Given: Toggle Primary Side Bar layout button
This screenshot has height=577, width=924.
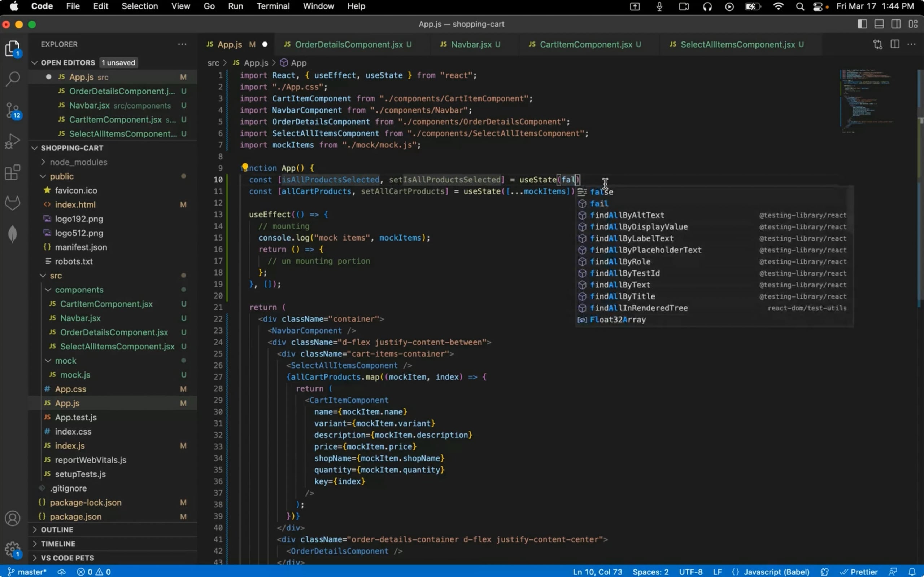Looking at the screenshot, I should [862, 24].
